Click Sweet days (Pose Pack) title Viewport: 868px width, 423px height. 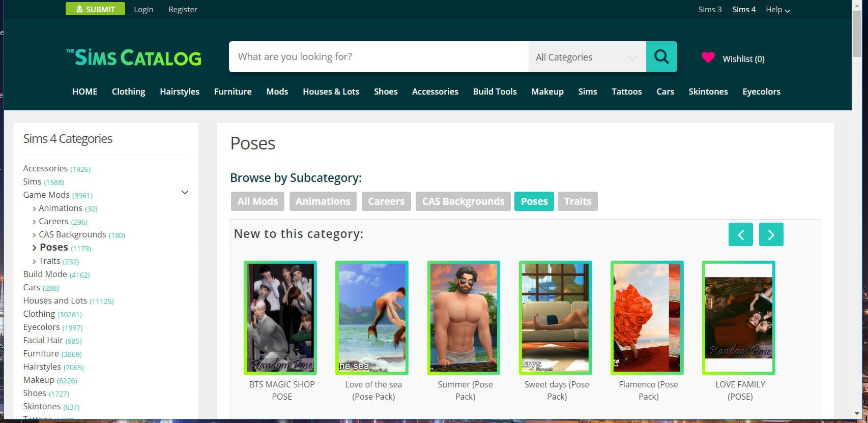(x=557, y=390)
